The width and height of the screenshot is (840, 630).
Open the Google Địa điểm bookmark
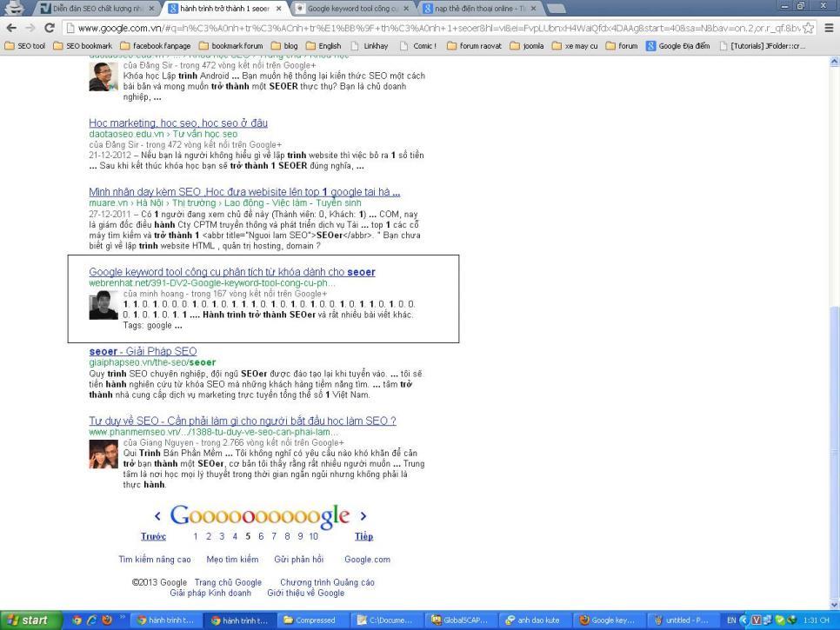(677, 46)
